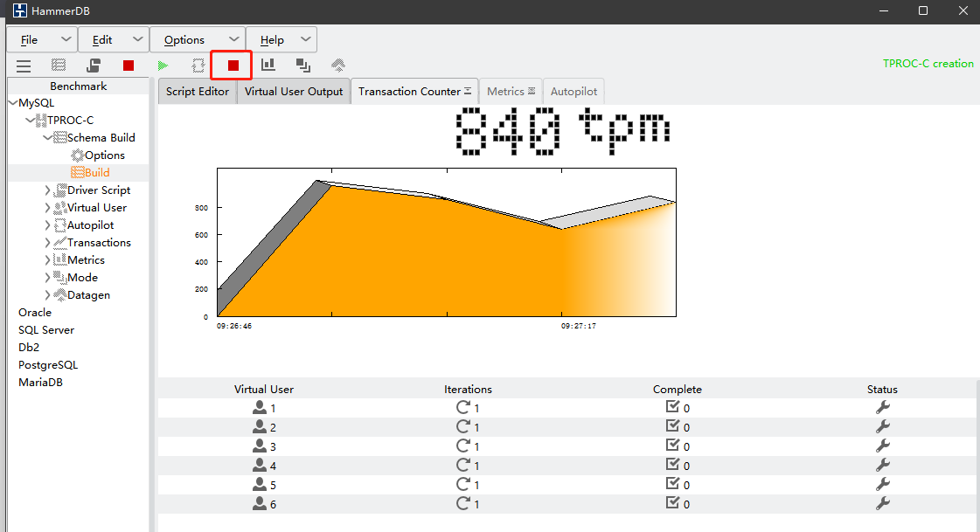Viewport: 980px width, 532px height.
Task: Switch to the Metrics tab
Action: coord(511,91)
